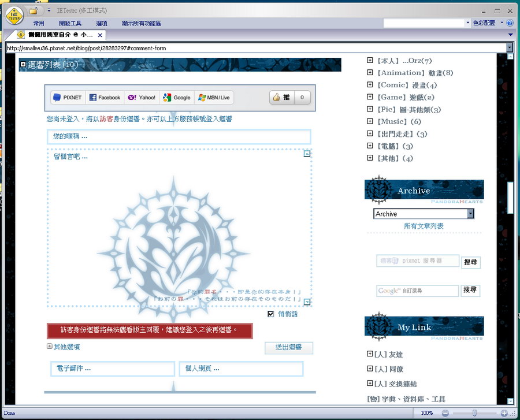This screenshot has width=520, height=420.
Task: Click the scroll down arrow of page scrollbar
Action: (510, 401)
